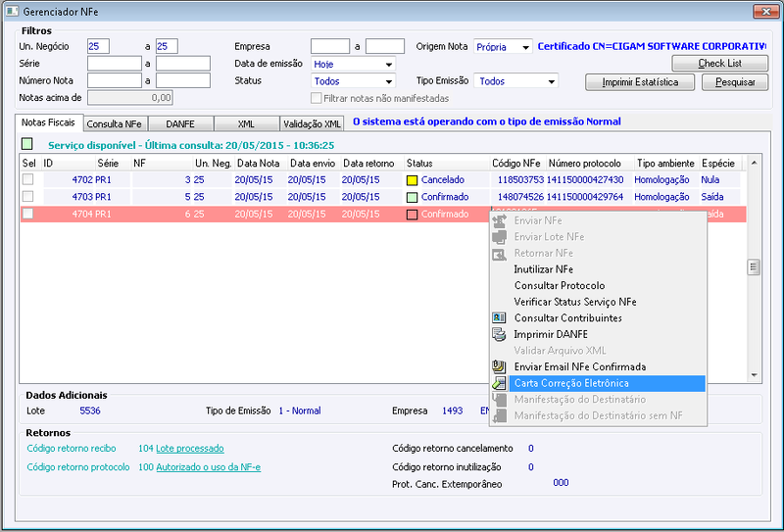The height and width of the screenshot is (532, 784).
Task: Click the green service status indicator square
Action: tap(27, 144)
